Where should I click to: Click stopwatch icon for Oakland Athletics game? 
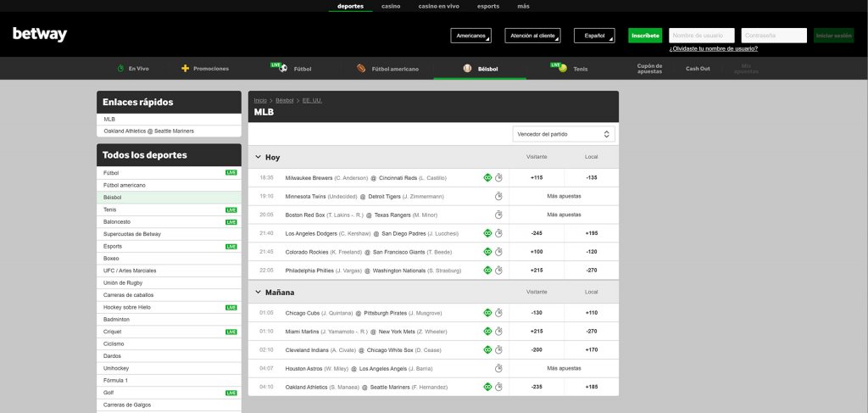[498, 387]
